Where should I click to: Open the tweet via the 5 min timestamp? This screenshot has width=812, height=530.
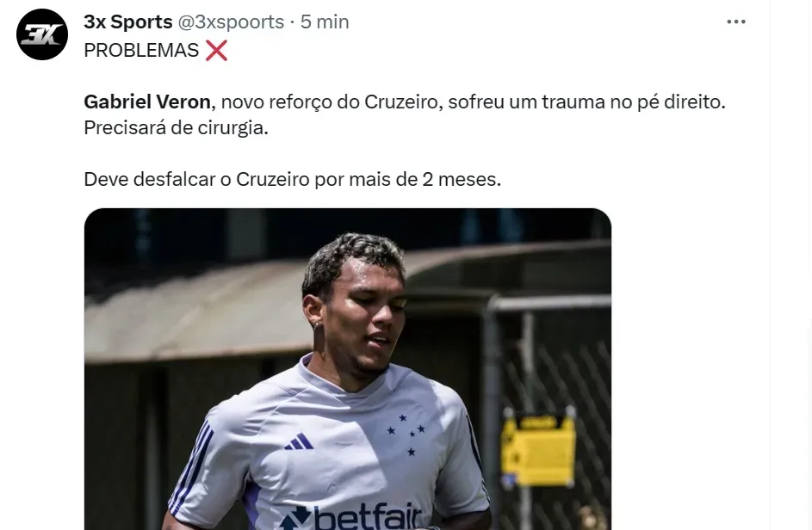[x=325, y=22]
